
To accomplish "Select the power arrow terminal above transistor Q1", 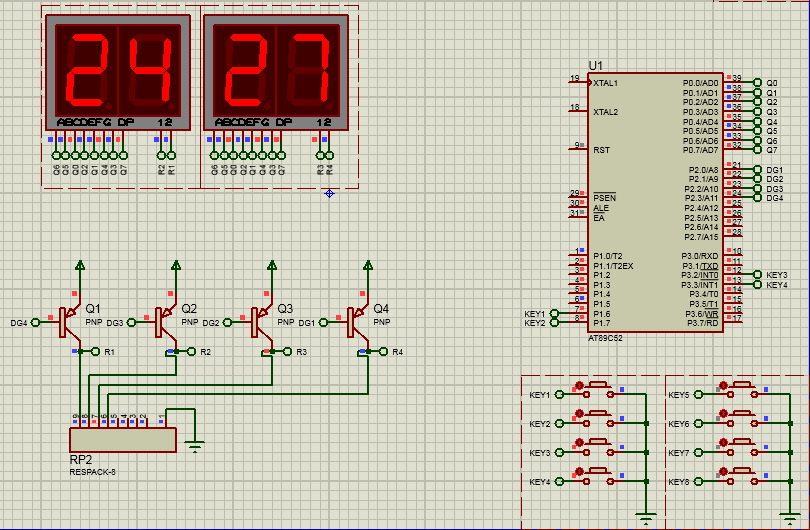I will 80,265.
